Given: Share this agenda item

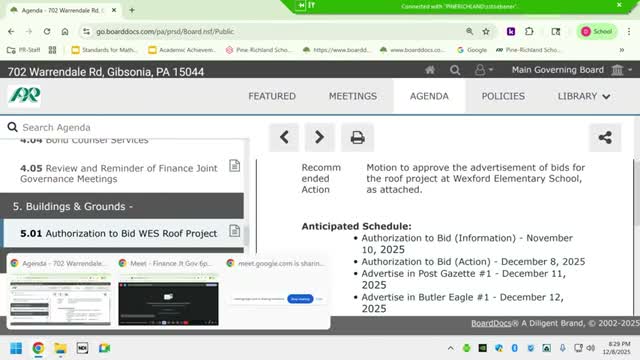Looking at the screenshot, I should point(605,137).
